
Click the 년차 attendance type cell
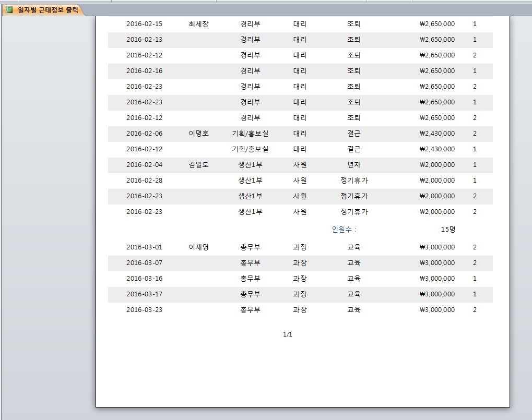pos(354,164)
